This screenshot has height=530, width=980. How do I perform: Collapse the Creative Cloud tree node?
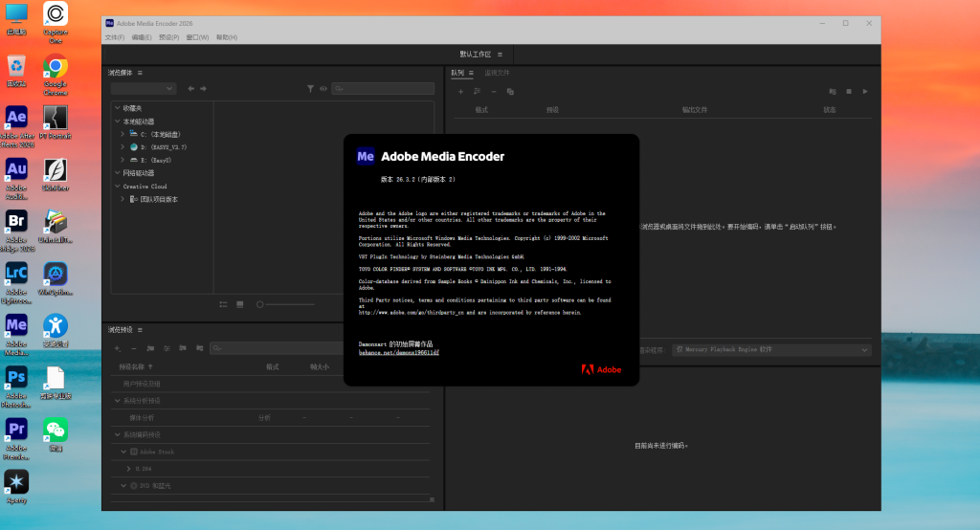tap(118, 186)
